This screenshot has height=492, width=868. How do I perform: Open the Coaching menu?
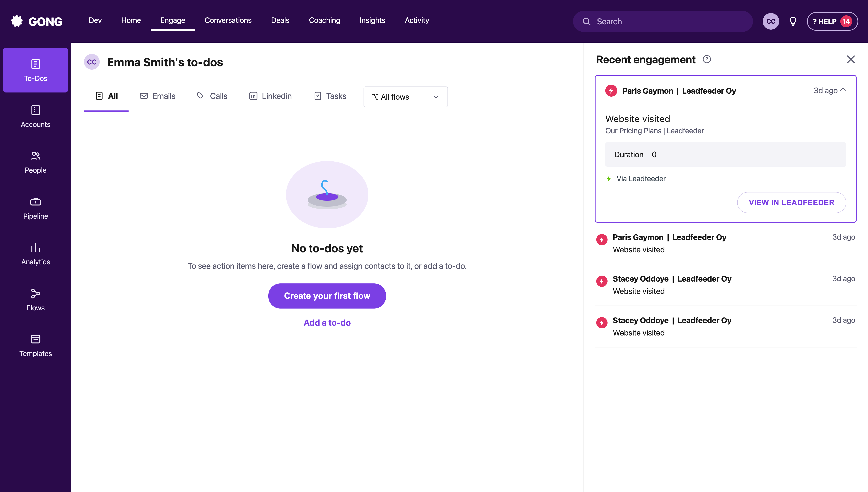(324, 20)
